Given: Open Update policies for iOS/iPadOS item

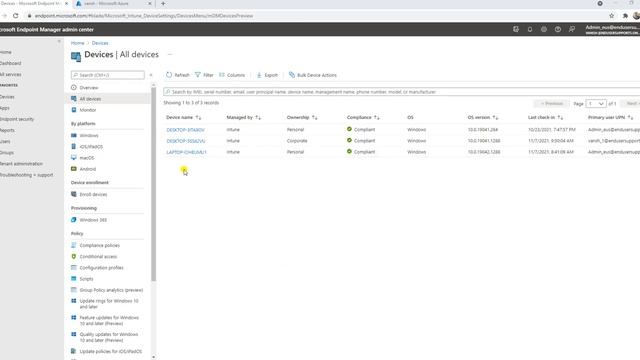Looking at the screenshot, I should (x=111, y=351).
